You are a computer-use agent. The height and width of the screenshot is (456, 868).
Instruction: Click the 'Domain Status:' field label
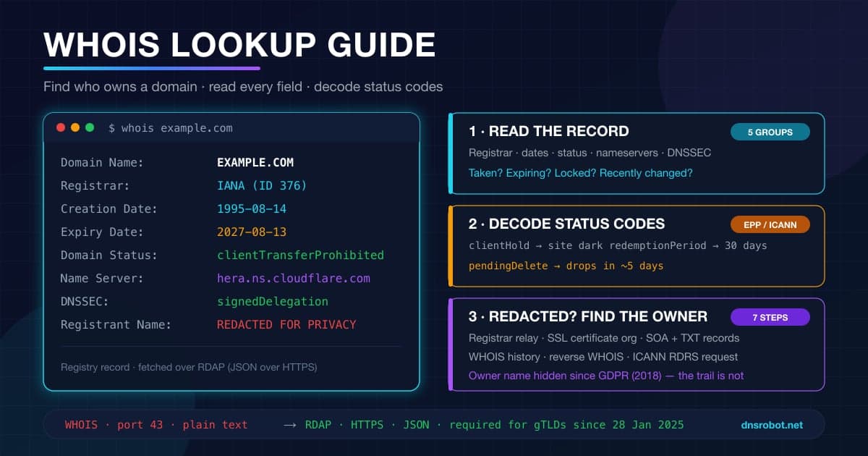pos(109,256)
